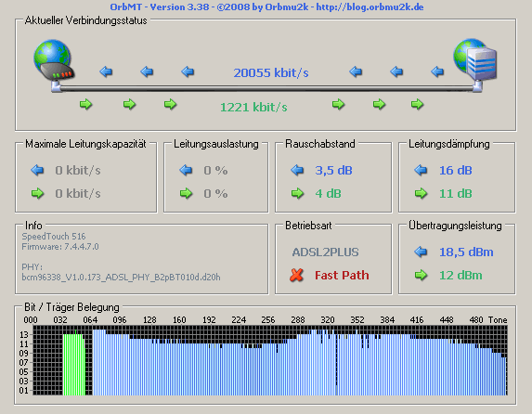Click the 11 dB attenuation value
This screenshot has height=414, width=532.
coord(455,193)
